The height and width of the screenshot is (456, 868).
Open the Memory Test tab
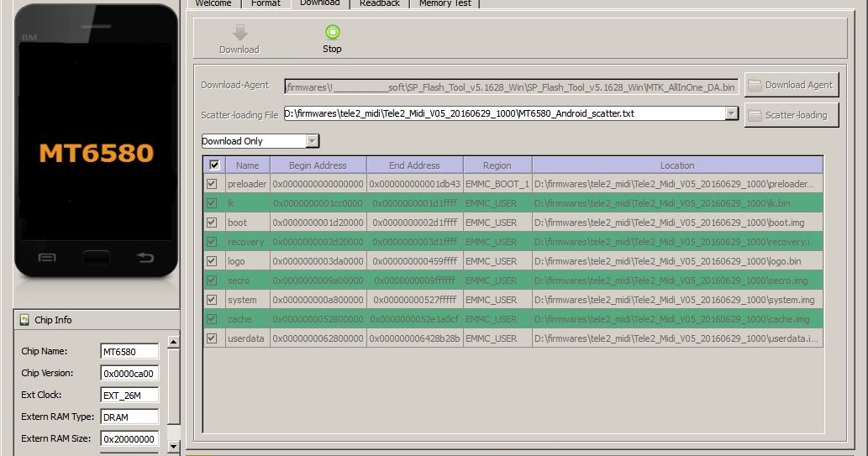click(x=445, y=3)
